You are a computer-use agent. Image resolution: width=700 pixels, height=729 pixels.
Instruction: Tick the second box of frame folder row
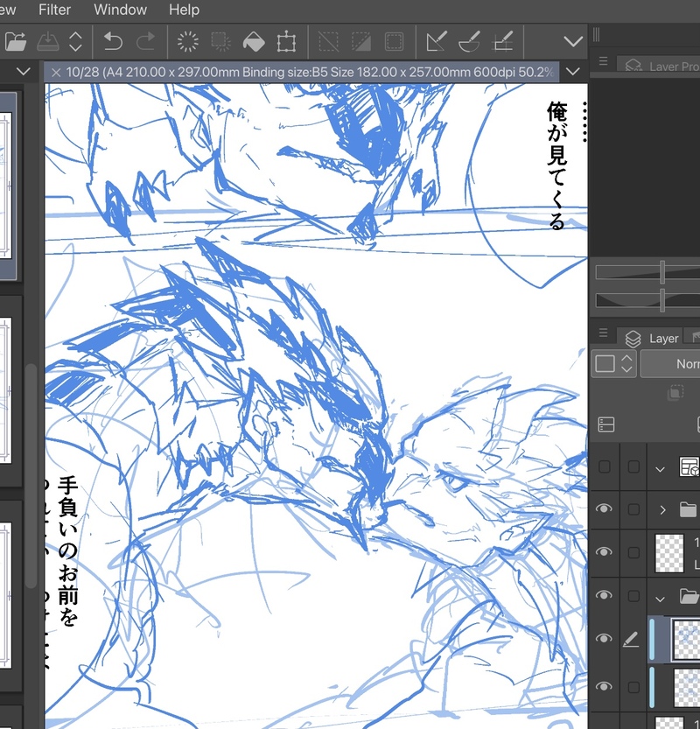[x=633, y=466]
